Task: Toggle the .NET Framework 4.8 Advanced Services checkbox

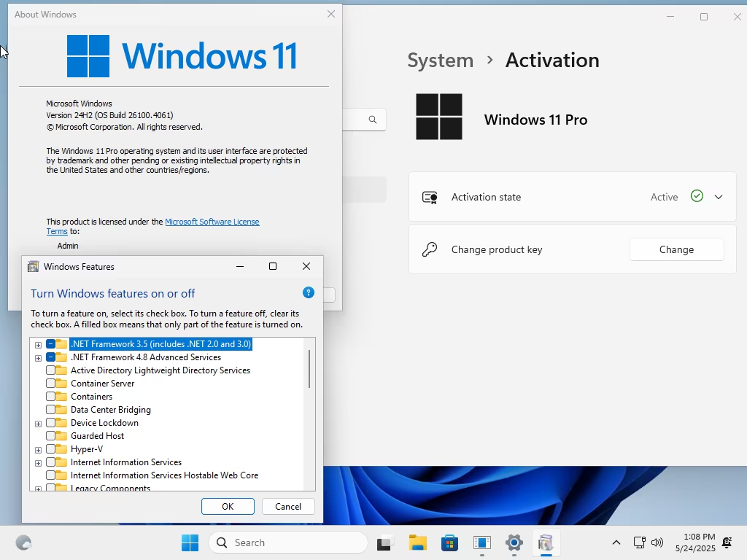Action: coord(50,357)
